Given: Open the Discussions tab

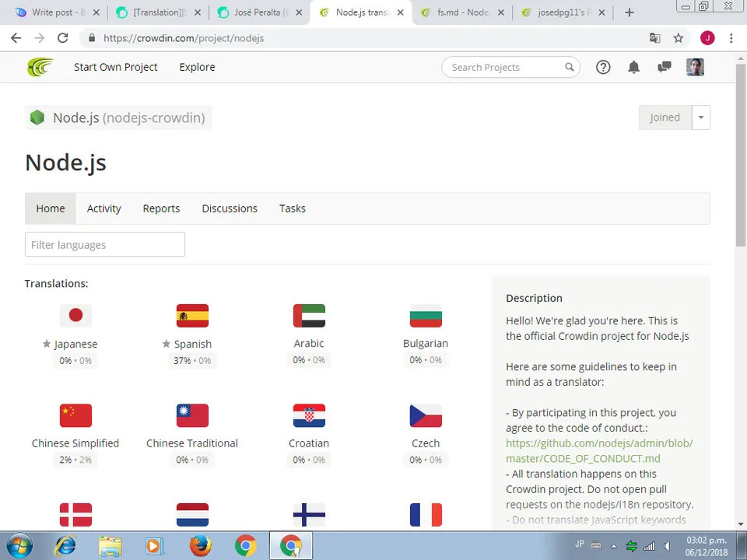Looking at the screenshot, I should 230,208.
